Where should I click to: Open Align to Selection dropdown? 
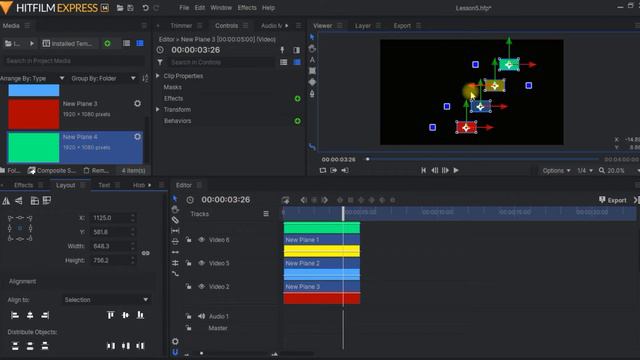107,300
